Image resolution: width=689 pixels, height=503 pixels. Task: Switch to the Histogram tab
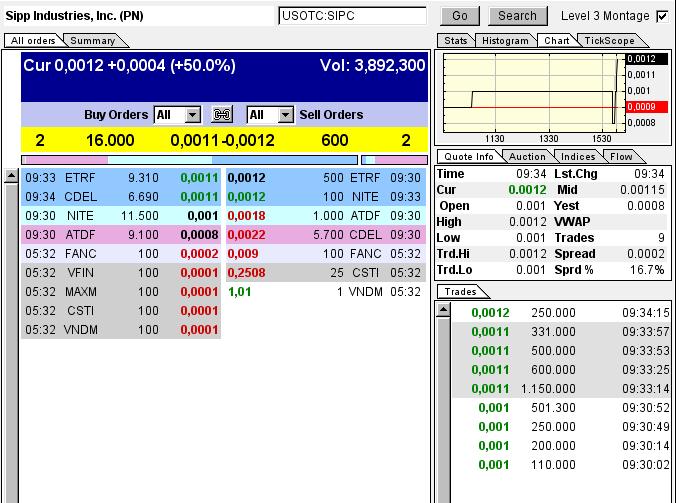point(504,41)
